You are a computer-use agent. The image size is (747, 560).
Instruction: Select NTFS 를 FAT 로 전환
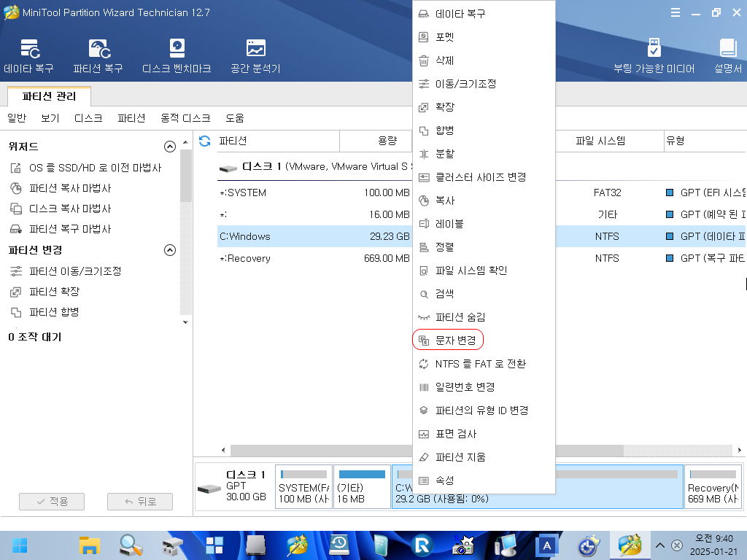click(484, 364)
